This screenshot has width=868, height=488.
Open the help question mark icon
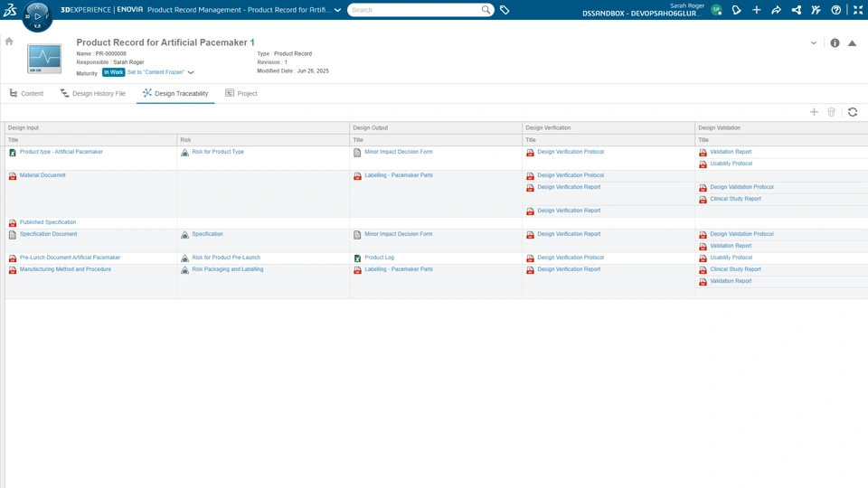836,10
